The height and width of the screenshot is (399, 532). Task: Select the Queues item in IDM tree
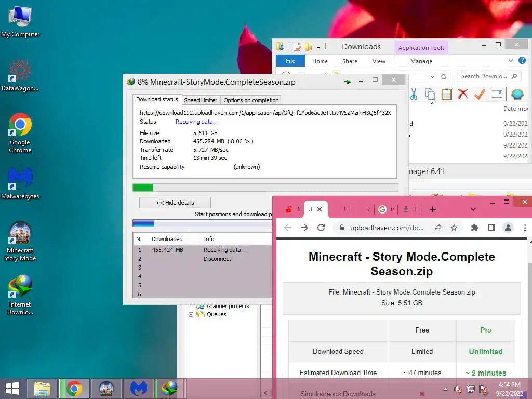[216, 314]
